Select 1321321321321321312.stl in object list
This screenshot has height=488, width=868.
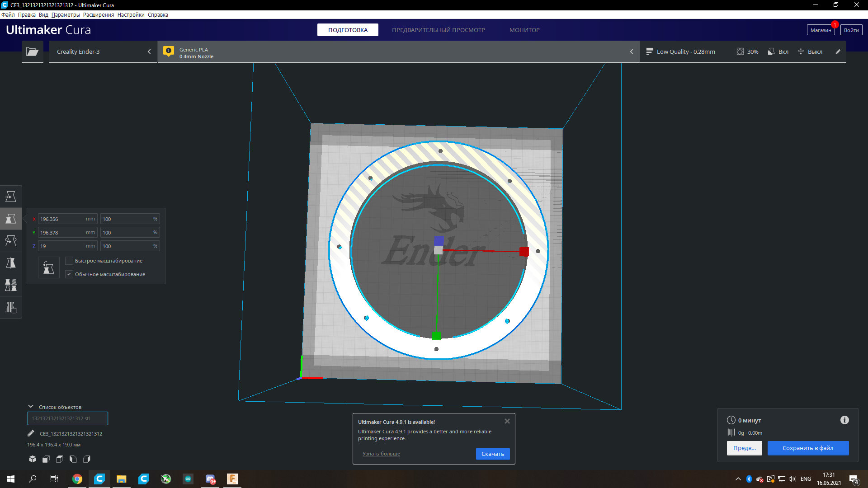pos(68,418)
